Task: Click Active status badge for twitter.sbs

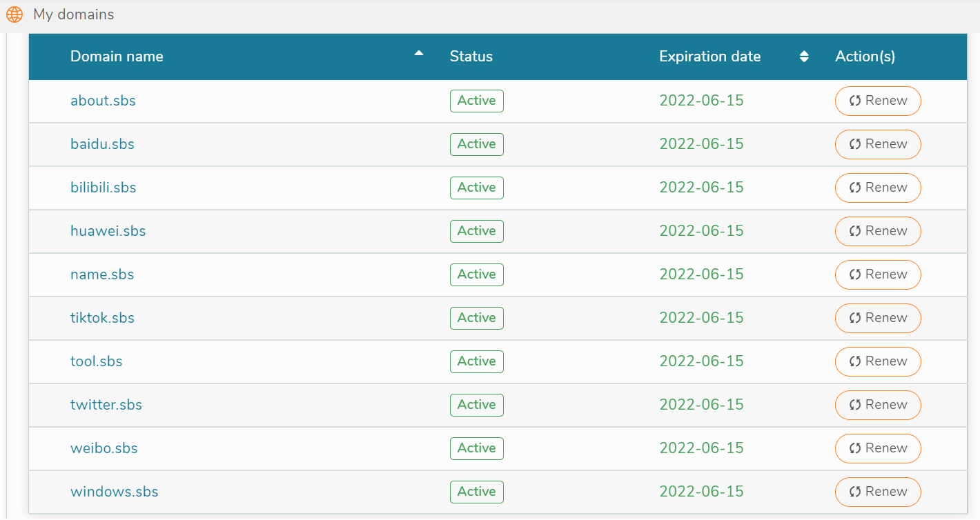Action: coord(477,405)
